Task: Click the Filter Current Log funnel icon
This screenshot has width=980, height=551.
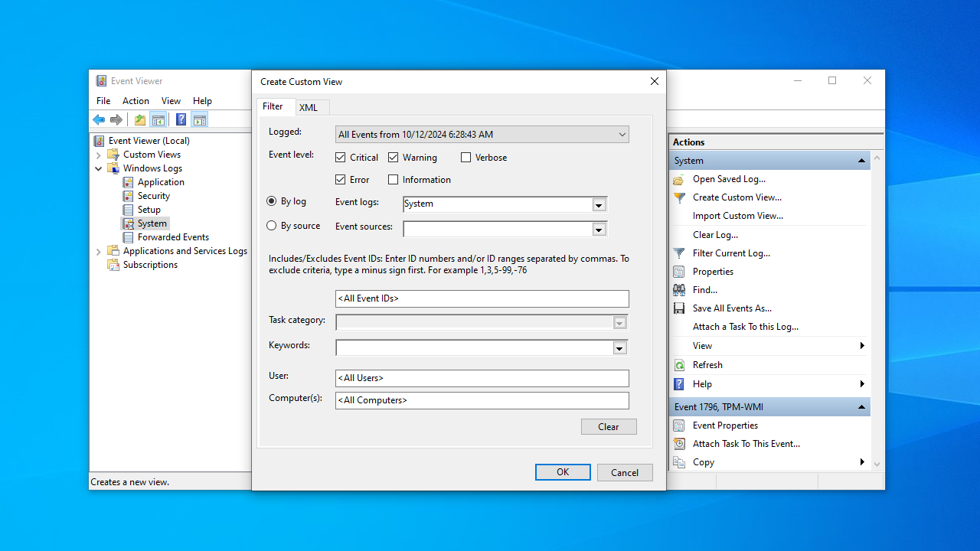Action: tap(679, 253)
